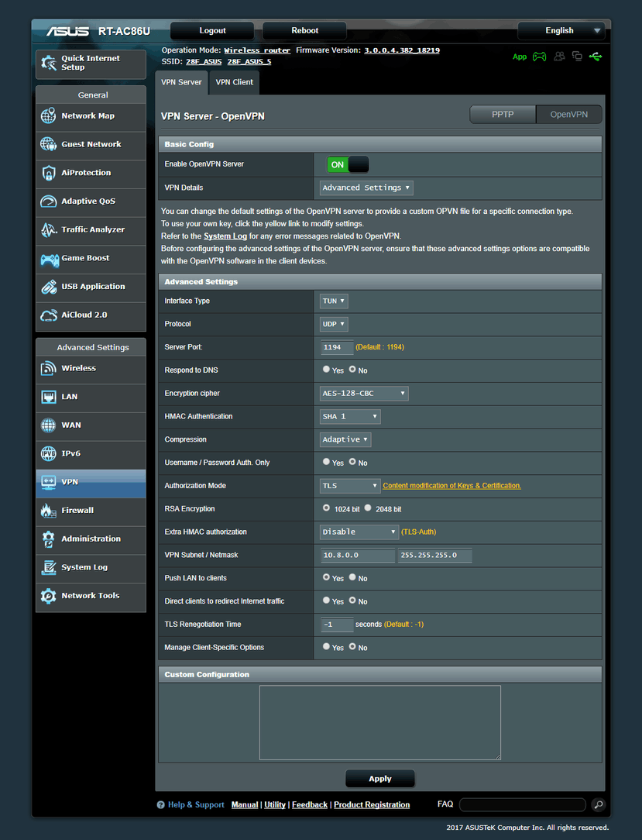Viewport: 642px width, 840px height.
Task: Open the VPN Details dropdown
Action: tap(366, 188)
